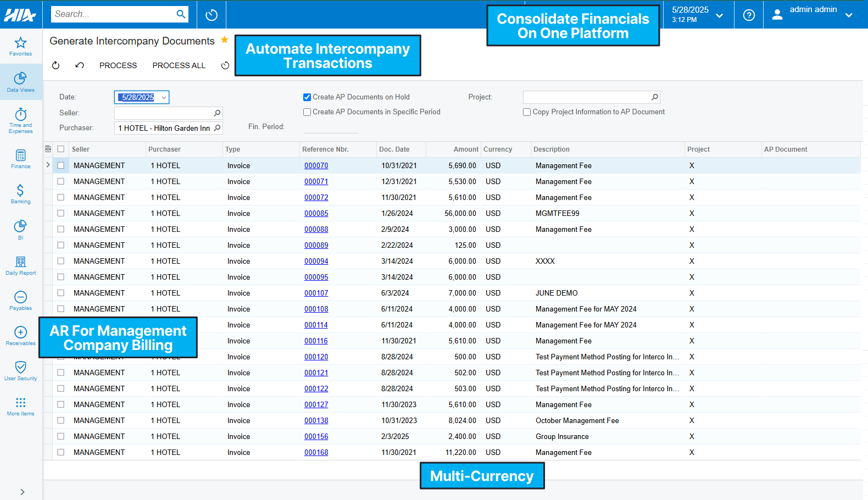Open Favorites in the sidebar
Viewport: 868px width, 500px height.
tap(20, 46)
